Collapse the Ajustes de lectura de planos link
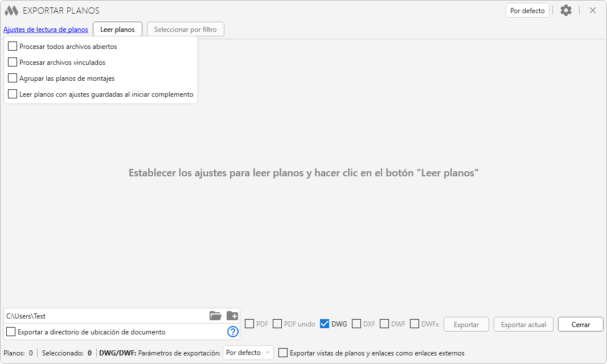The height and width of the screenshot is (364, 607). [46, 29]
